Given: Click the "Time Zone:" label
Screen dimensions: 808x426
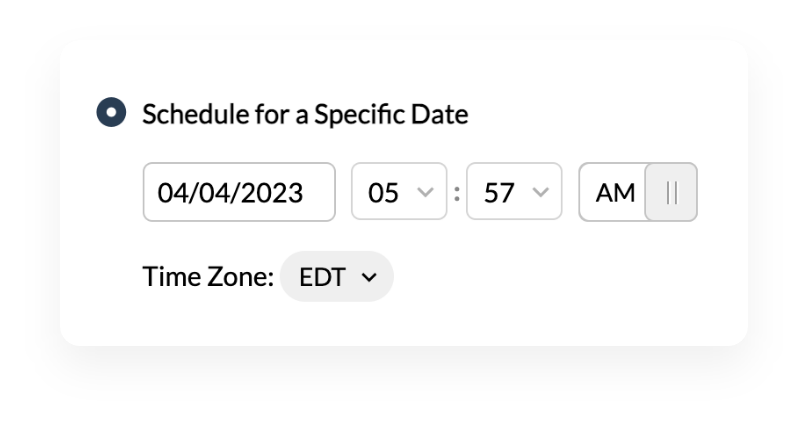Looking at the screenshot, I should [x=208, y=277].
